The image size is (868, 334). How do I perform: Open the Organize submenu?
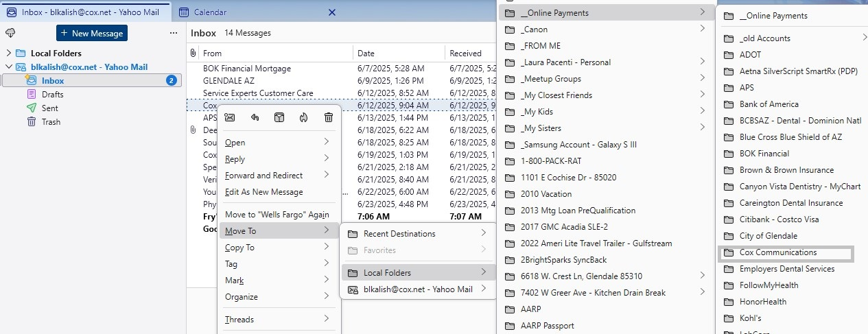(x=278, y=297)
